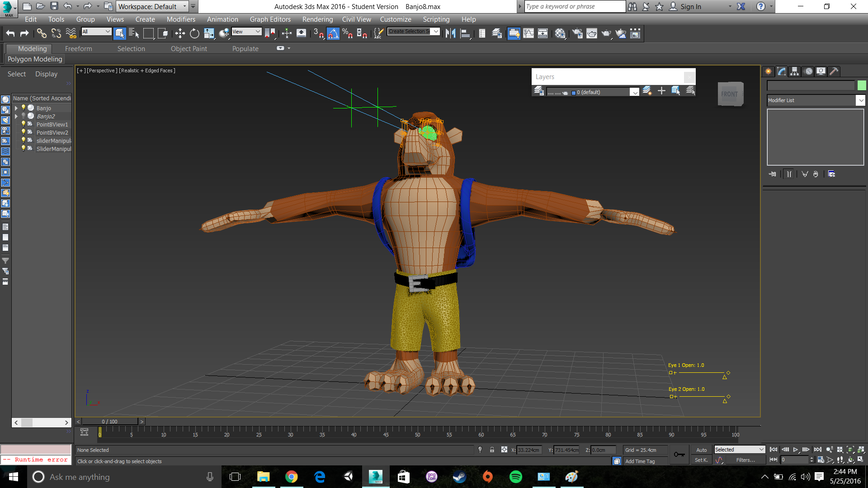Open the Curve Editor
The width and height of the screenshot is (868, 488).
(528, 33)
